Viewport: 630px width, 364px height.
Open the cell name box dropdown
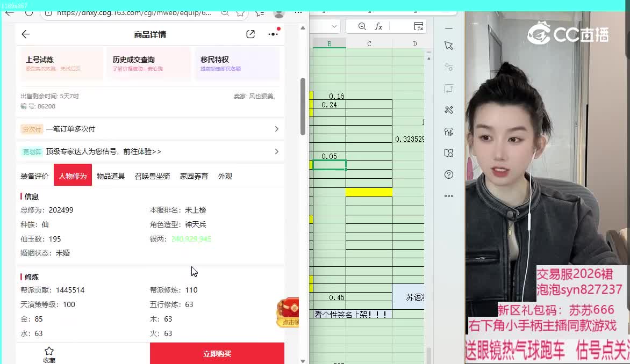(x=334, y=26)
